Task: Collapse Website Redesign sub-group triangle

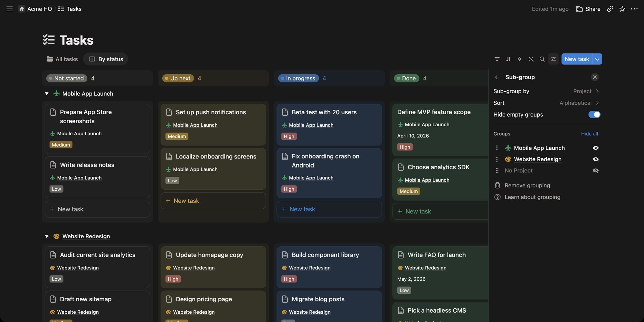Action: tap(47, 236)
